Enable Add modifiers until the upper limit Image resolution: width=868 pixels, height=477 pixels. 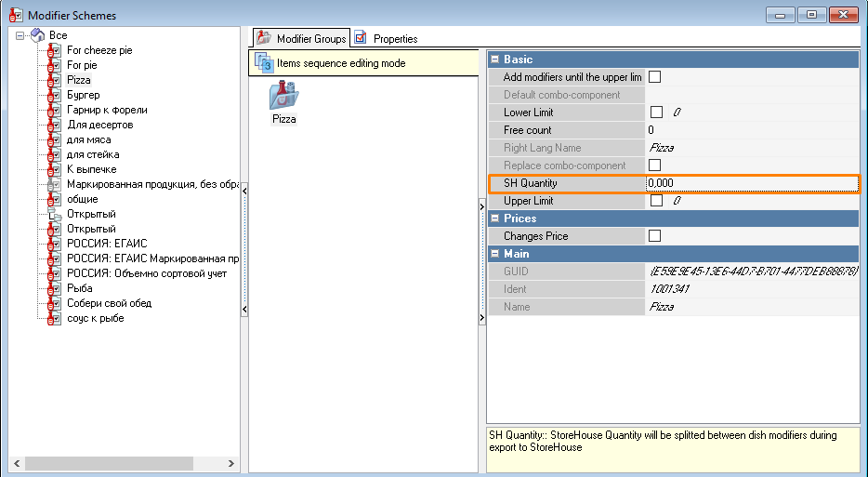(655, 77)
